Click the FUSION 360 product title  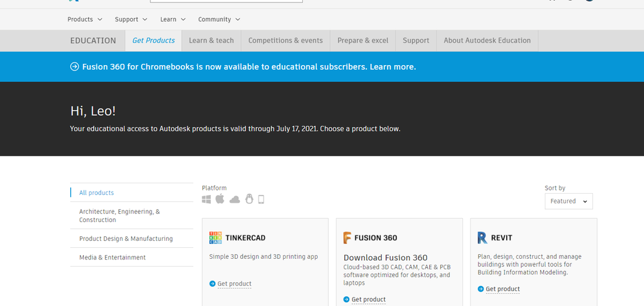tap(375, 238)
